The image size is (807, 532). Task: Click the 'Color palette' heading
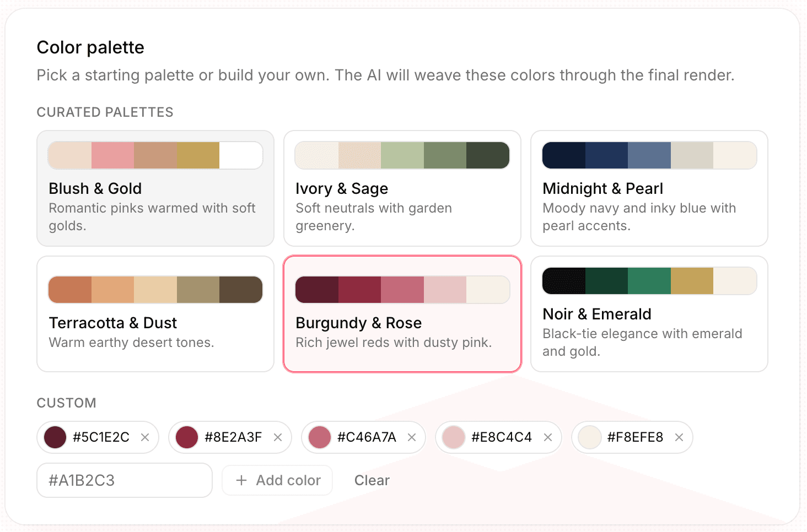[90, 47]
